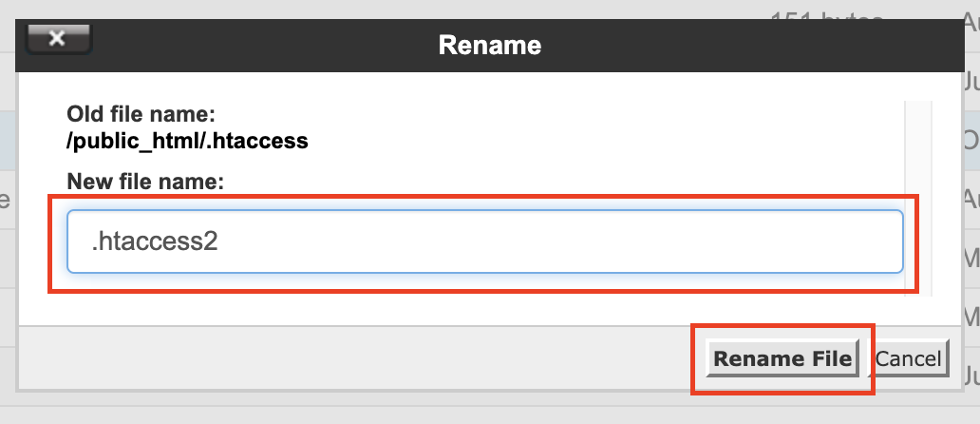Screen dimensions: 980x424
Task: Click the partial letter "e" at the left edge
Action: pos(5,199)
